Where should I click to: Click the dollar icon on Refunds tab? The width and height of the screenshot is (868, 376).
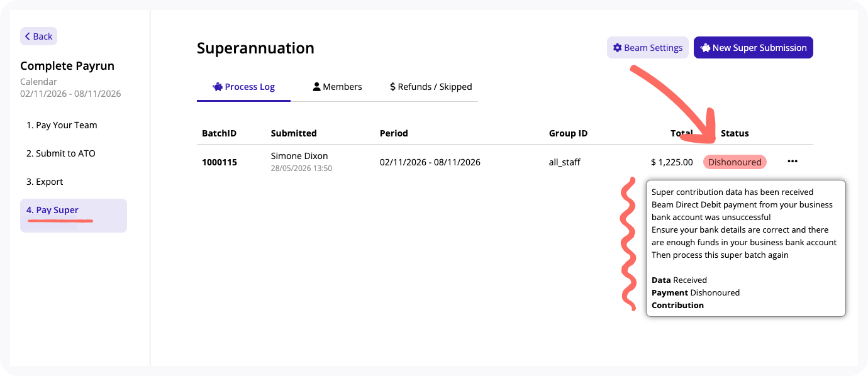(x=392, y=87)
